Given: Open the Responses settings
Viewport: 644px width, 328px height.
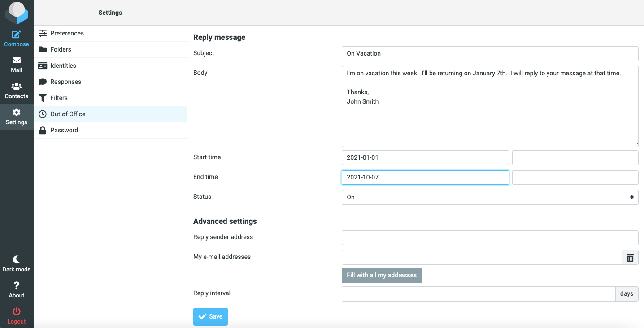Looking at the screenshot, I should 66,82.
